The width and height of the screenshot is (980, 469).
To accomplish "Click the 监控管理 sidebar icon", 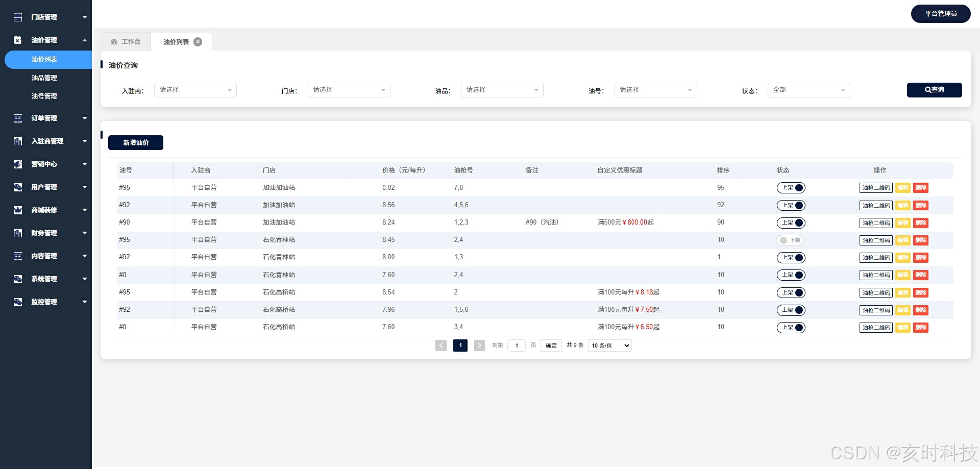I will (18, 302).
